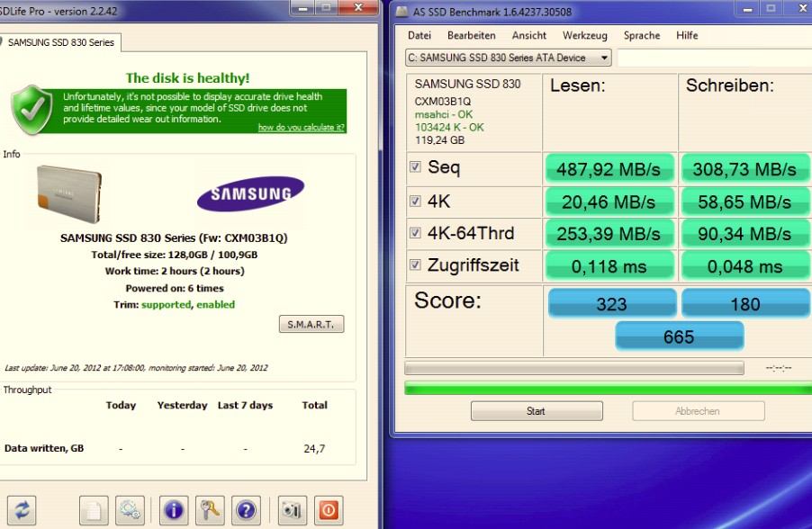Open the Sprache menu
This screenshot has height=529, width=812.
point(642,35)
